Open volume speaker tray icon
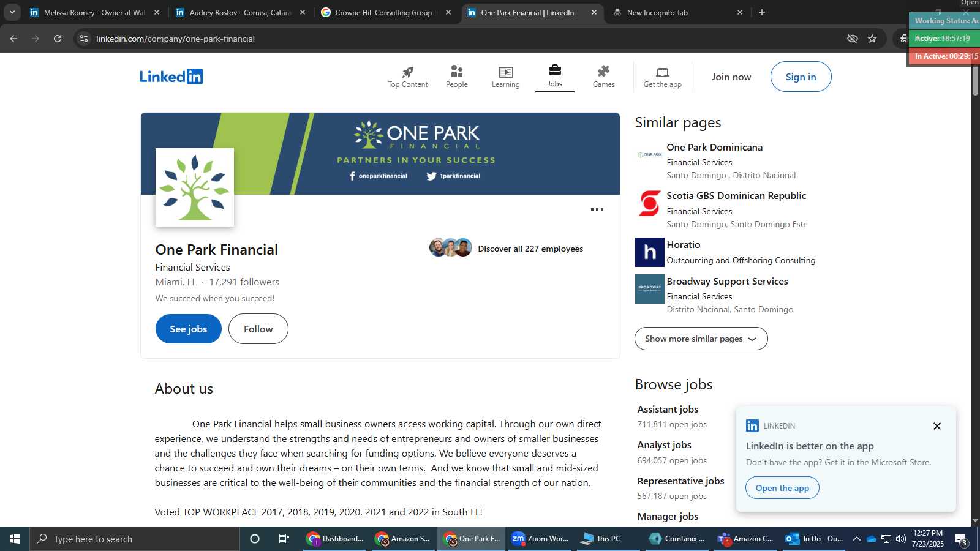Image resolution: width=980 pixels, height=551 pixels. coord(901,539)
